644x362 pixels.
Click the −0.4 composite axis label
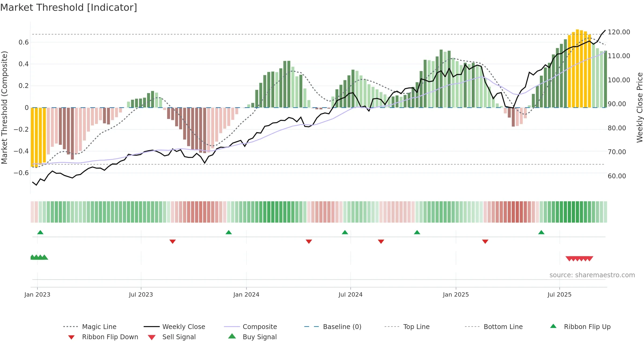click(21, 151)
